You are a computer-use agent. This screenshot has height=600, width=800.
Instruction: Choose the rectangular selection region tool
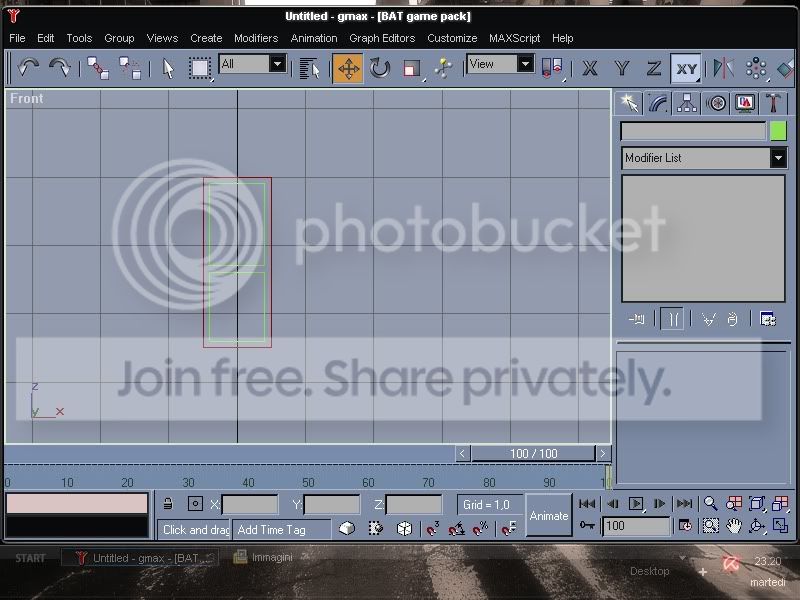coord(200,68)
